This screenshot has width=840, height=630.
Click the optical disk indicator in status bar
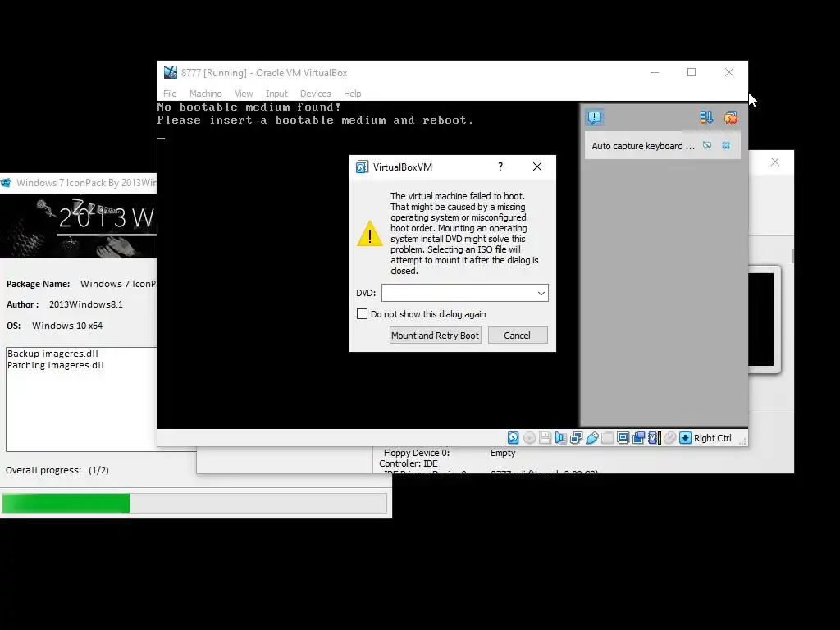529,438
